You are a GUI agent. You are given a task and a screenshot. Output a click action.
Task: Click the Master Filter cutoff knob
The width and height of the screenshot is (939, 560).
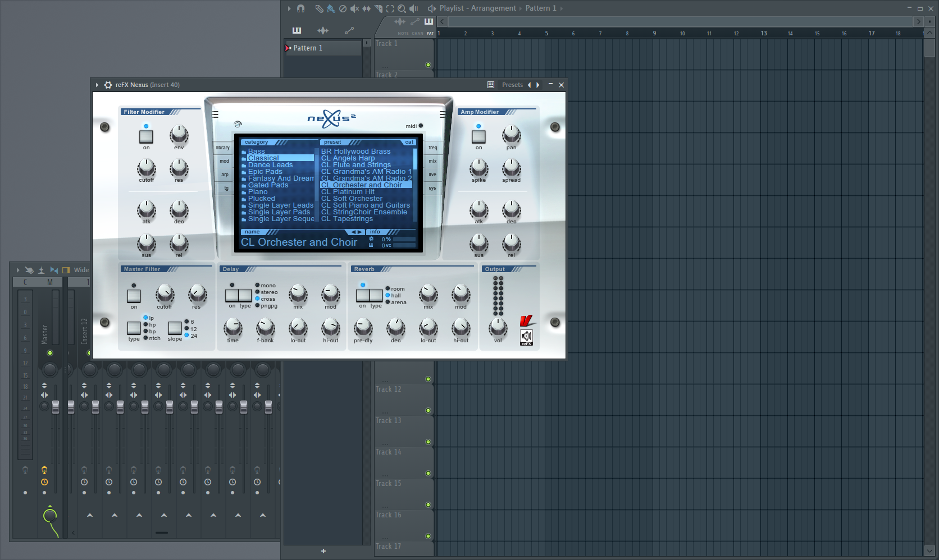pyautogui.click(x=165, y=293)
